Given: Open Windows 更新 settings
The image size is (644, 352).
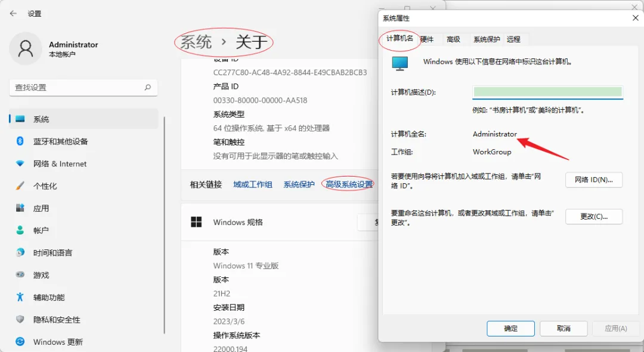Looking at the screenshot, I should point(83,342).
